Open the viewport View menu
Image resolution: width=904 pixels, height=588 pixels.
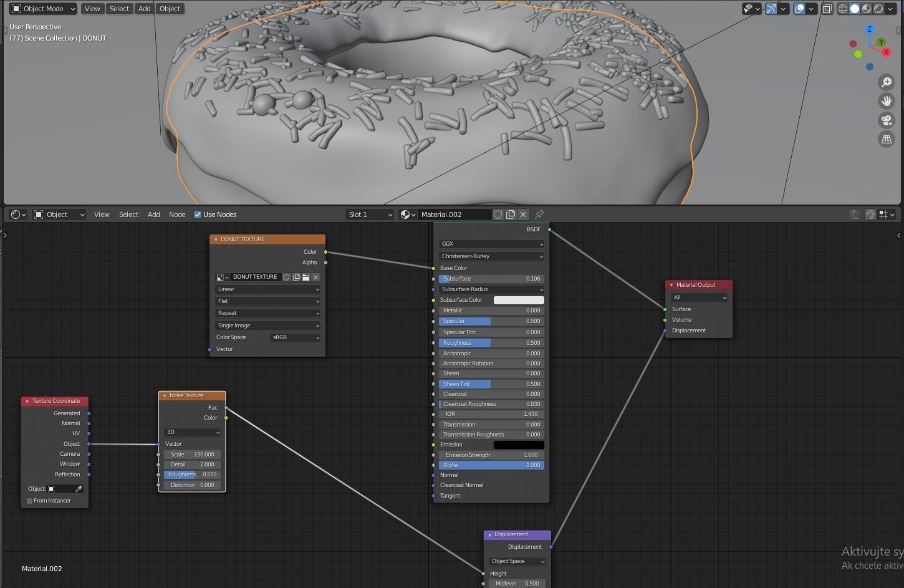pos(92,9)
